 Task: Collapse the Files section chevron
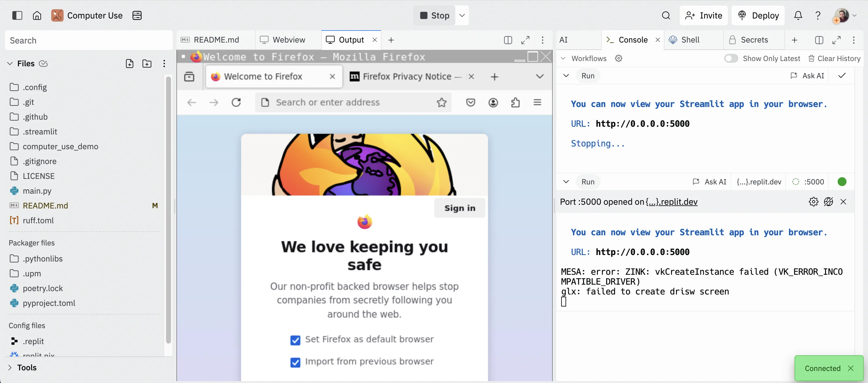point(10,64)
